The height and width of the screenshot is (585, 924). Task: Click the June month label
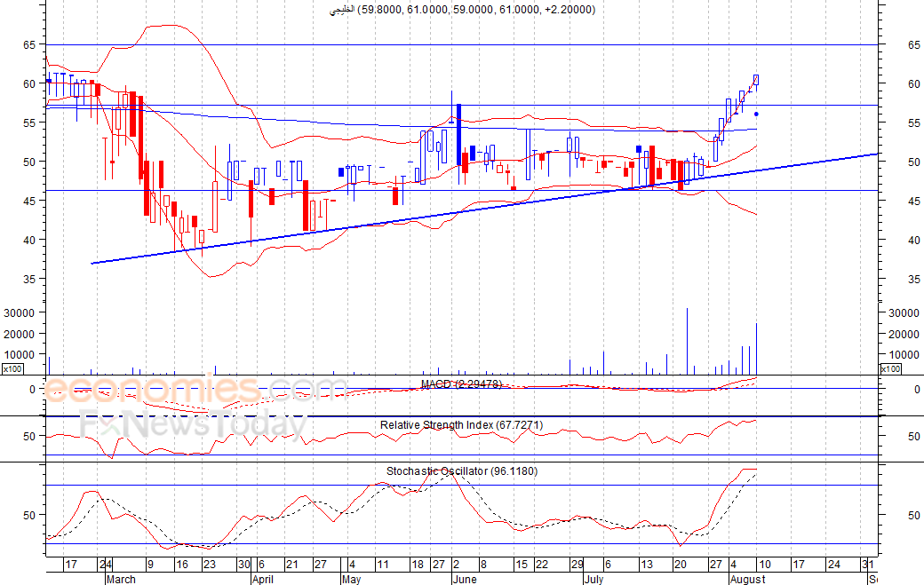465,579
